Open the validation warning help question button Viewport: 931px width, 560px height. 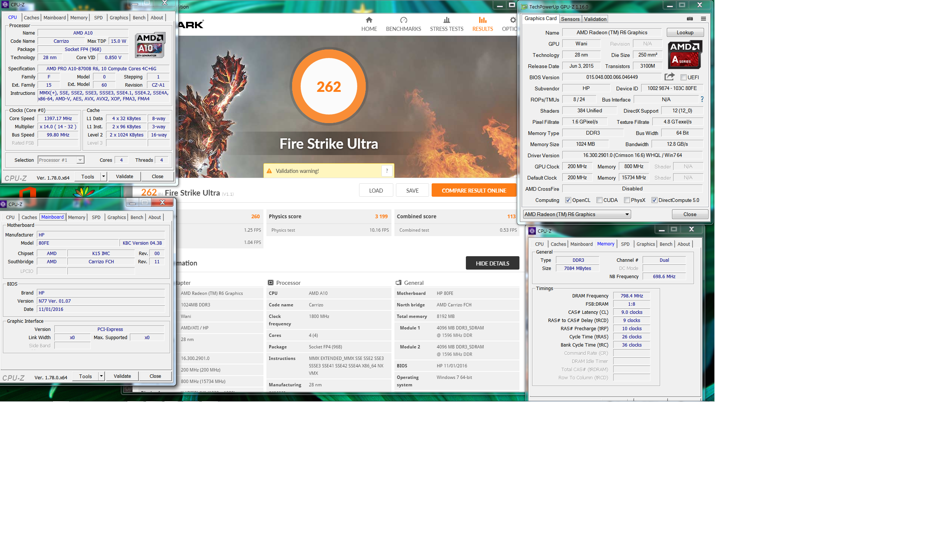(387, 171)
